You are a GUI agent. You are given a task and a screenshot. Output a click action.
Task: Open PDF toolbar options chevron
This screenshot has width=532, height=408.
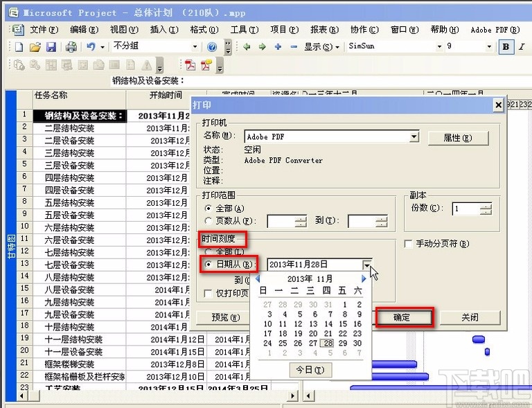point(220,64)
